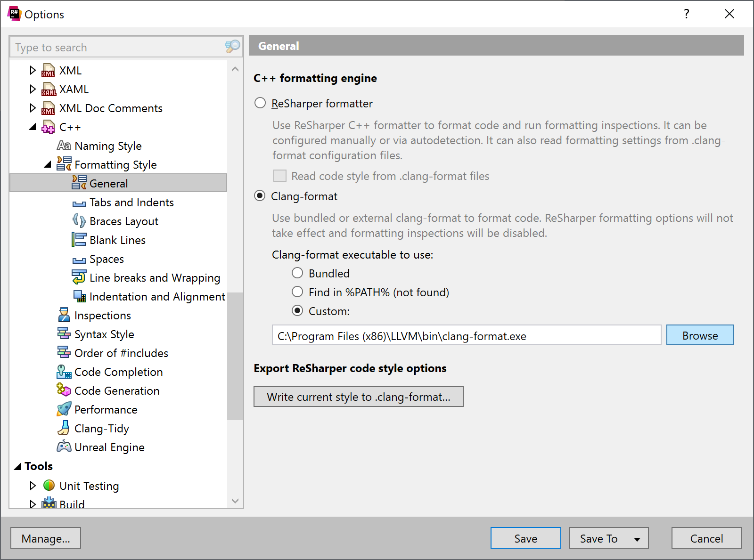Click the Naming Style Aa icon
This screenshot has height=560, width=754.
click(64, 146)
